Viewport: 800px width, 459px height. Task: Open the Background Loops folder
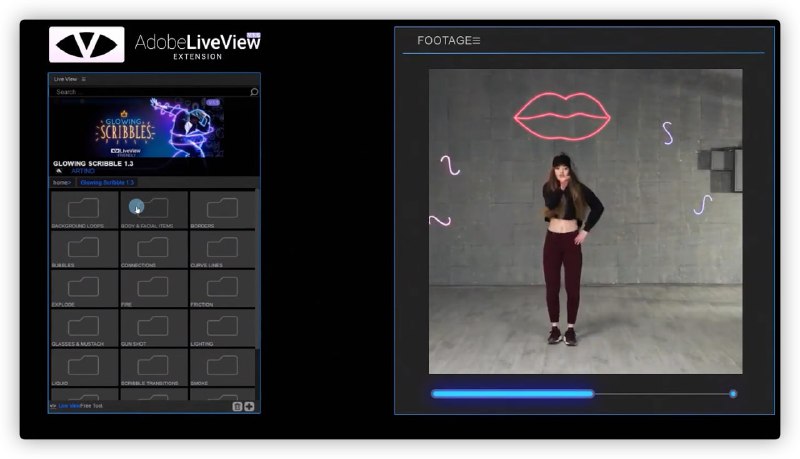click(x=84, y=210)
